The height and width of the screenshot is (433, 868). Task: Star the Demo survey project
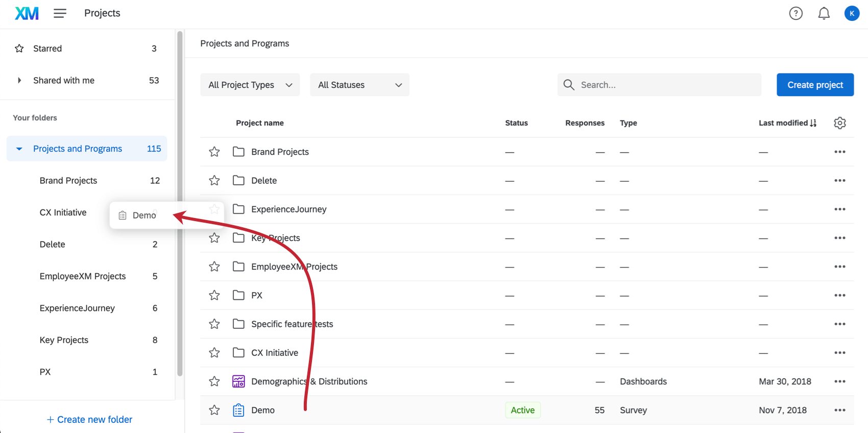(x=214, y=410)
